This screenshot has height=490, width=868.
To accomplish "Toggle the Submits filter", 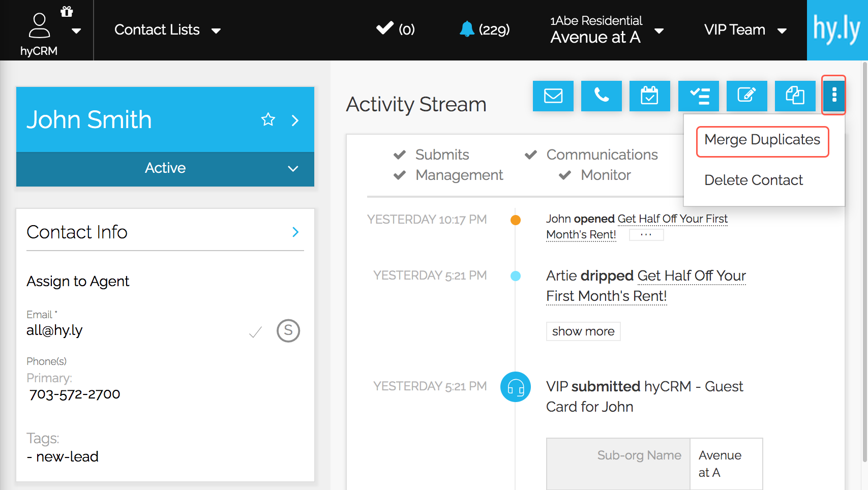I will click(431, 155).
